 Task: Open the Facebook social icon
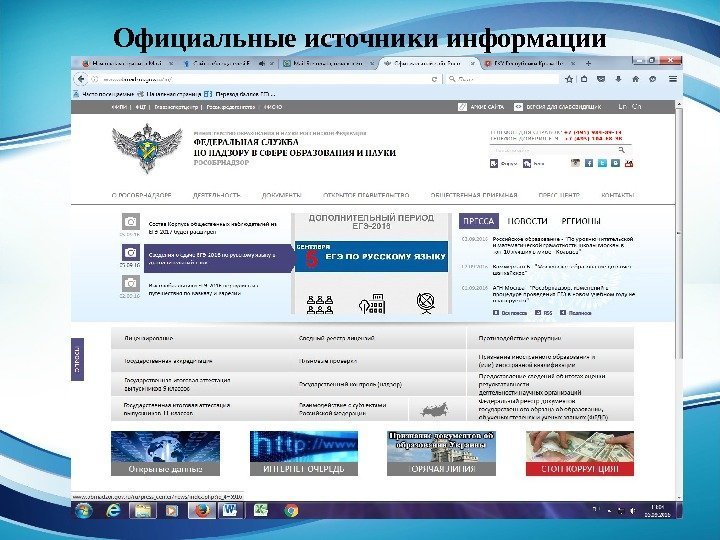589,163
